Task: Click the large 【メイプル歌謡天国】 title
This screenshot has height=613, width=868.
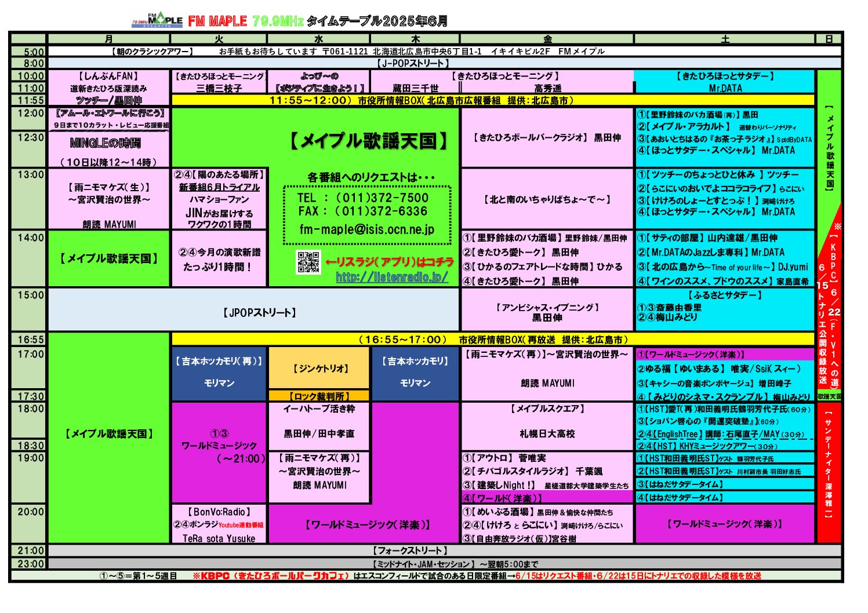Action: tap(369, 141)
